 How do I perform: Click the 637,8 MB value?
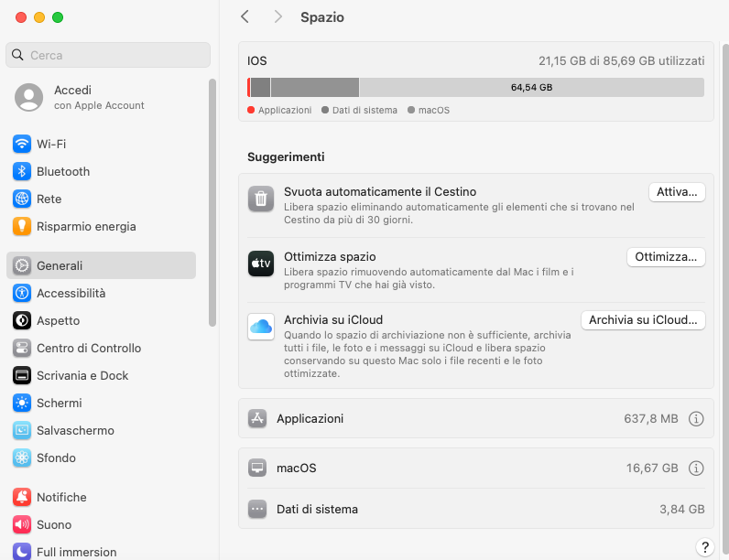(x=651, y=419)
